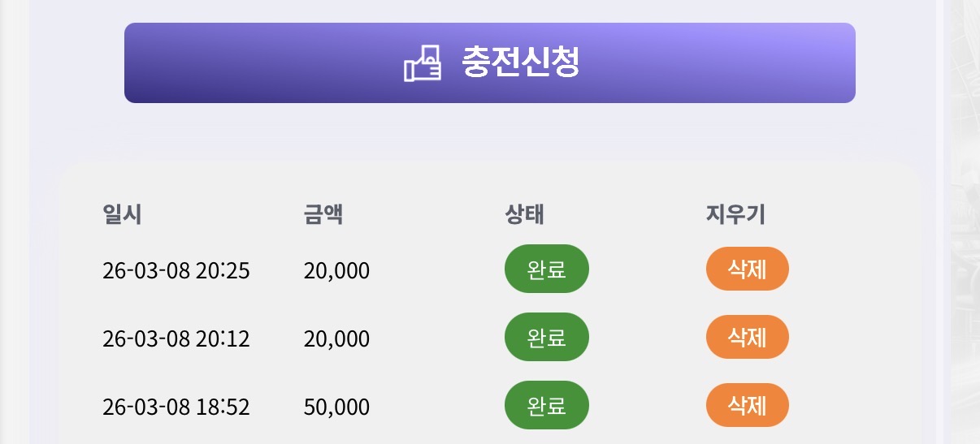Click the 50,000 amount value
Viewport: 980px width, 444px height.
click(336, 407)
